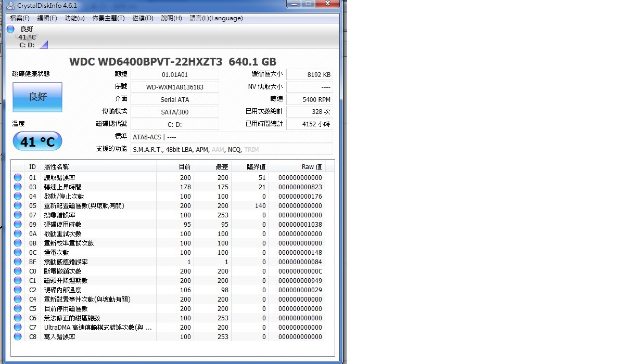Click the status circle for attribute 07

[x=18, y=215]
